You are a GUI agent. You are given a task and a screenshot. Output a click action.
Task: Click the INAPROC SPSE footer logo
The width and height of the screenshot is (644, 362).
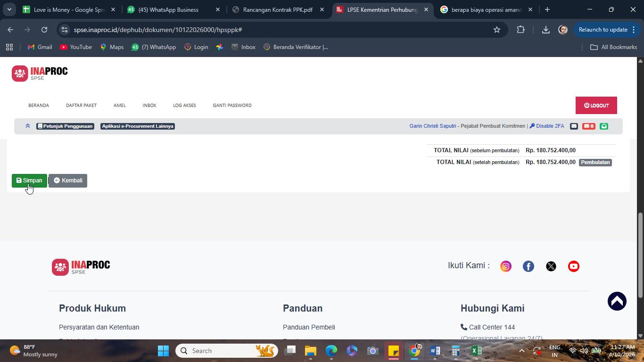pyautogui.click(x=81, y=267)
